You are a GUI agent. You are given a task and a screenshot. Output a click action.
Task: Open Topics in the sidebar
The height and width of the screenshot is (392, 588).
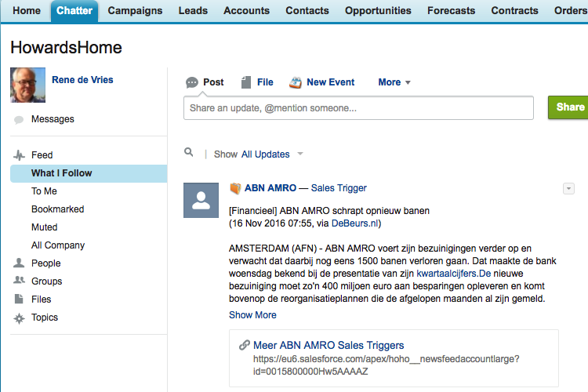45,318
